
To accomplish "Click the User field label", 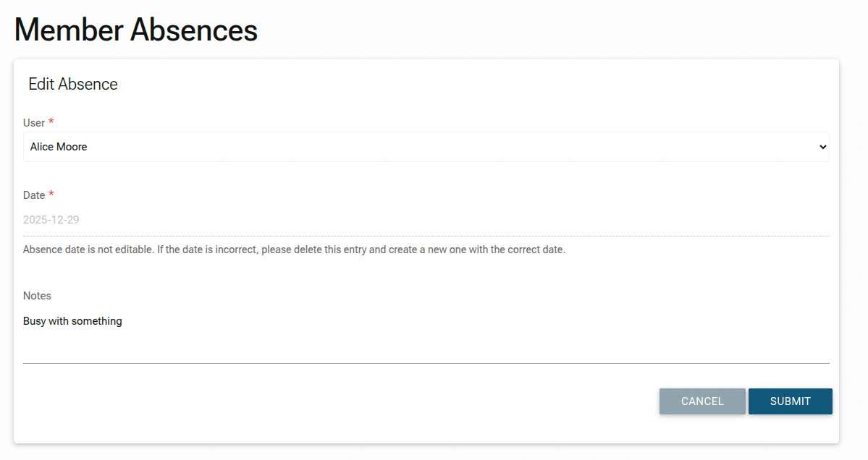I will pyautogui.click(x=34, y=123).
